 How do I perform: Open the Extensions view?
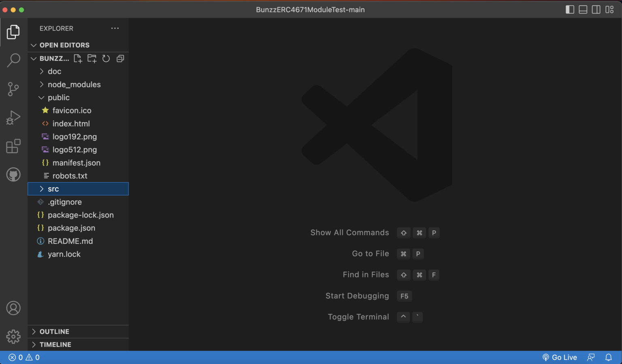coord(13,146)
